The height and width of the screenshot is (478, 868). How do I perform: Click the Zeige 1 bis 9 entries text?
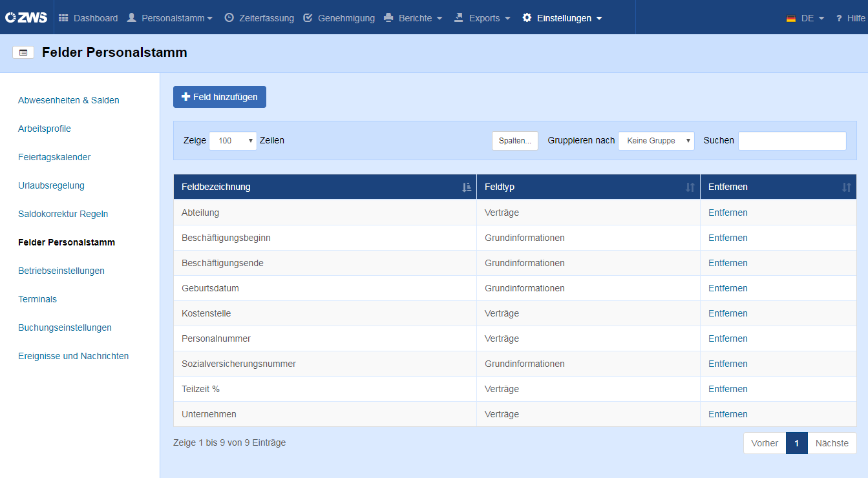coord(229,442)
